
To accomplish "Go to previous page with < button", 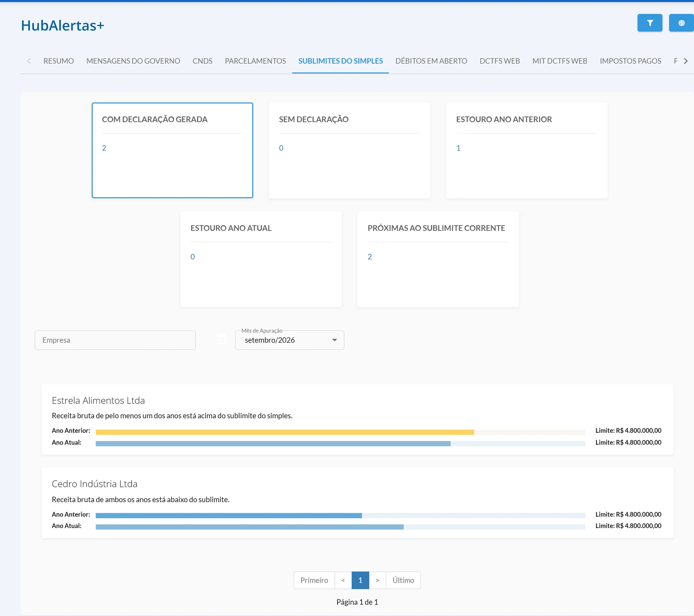I will click(343, 580).
